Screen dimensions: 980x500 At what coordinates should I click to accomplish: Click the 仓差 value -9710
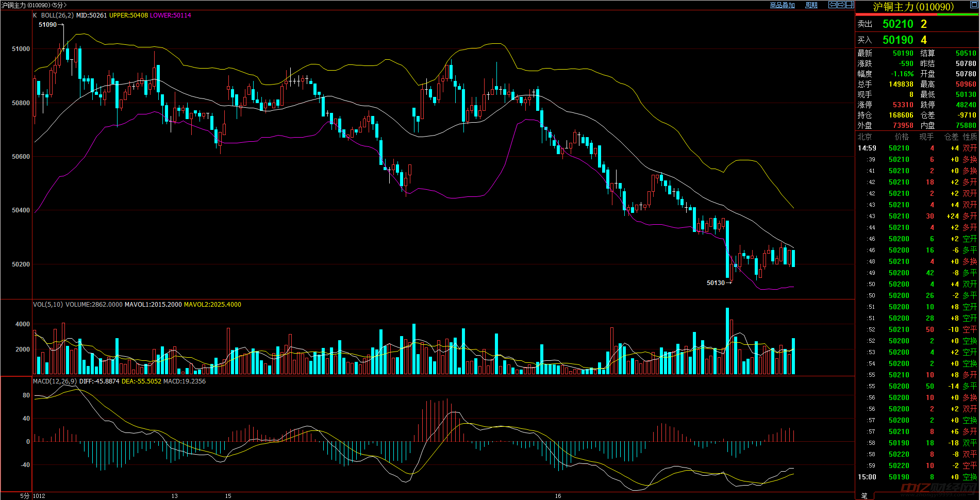(x=967, y=115)
